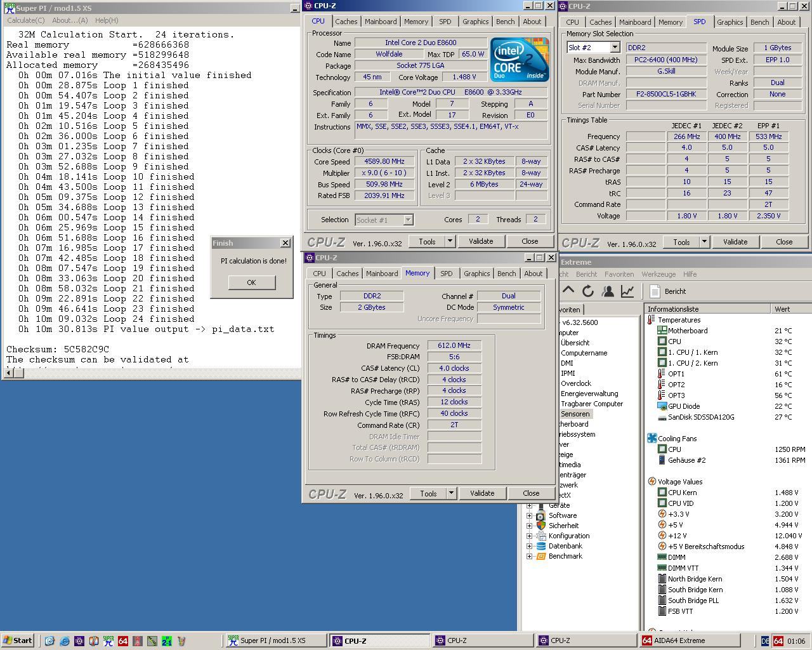Expand the Datenbank tree node

coord(529,546)
